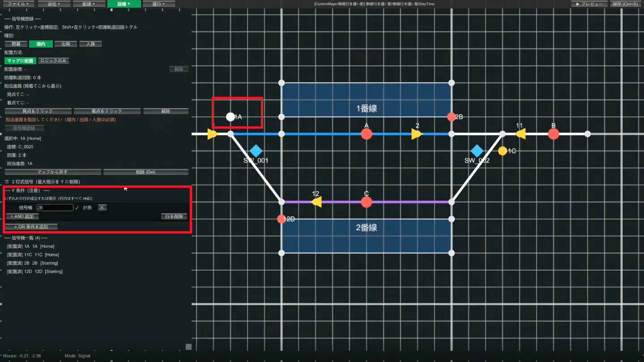Click the blue SW_002 switch diamond
The height and width of the screenshot is (362, 644).
(x=478, y=151)
